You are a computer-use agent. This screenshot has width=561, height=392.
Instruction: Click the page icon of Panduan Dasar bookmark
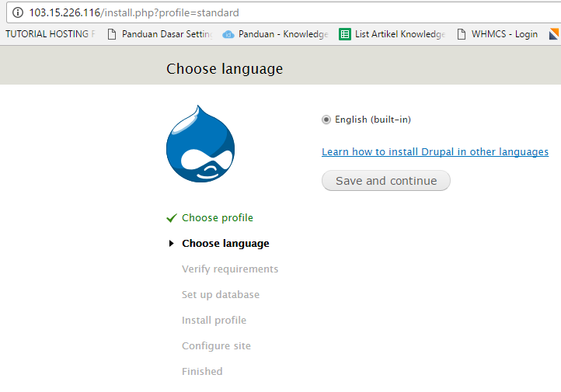point(112,34)
